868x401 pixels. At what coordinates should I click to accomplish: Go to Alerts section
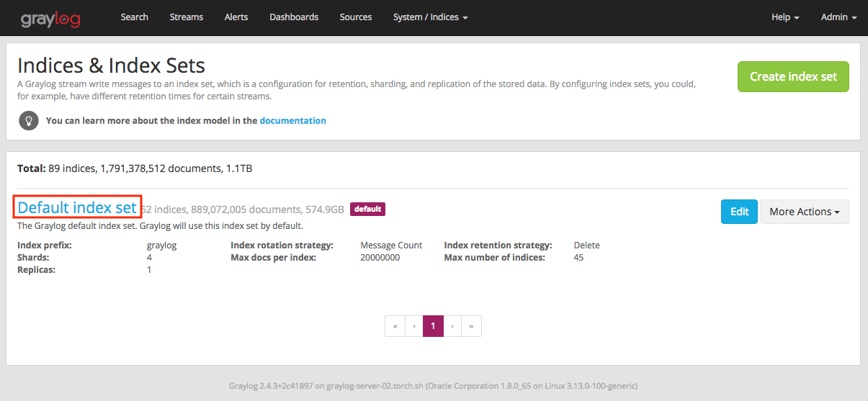pyautogui.click(x=236, y=17)
